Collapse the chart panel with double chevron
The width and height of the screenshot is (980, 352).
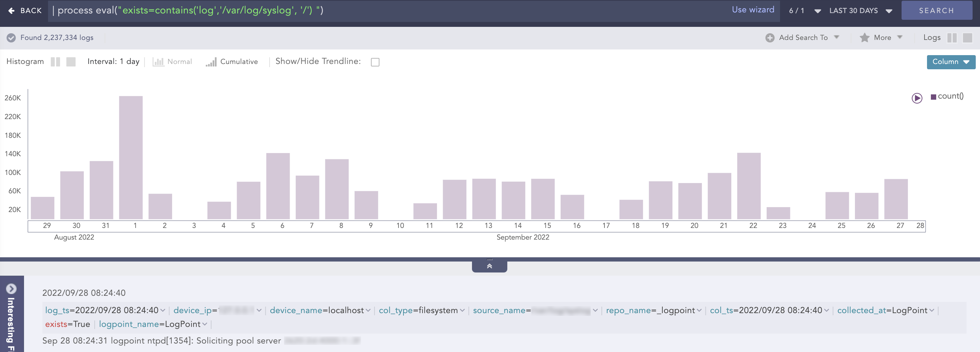tap(489, 266)
